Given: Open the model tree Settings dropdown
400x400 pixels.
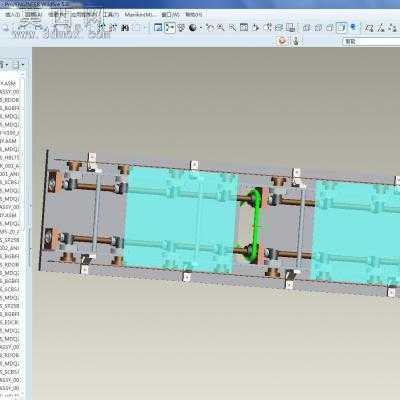Looking at the screenshot, I should [x=19, y=65].
